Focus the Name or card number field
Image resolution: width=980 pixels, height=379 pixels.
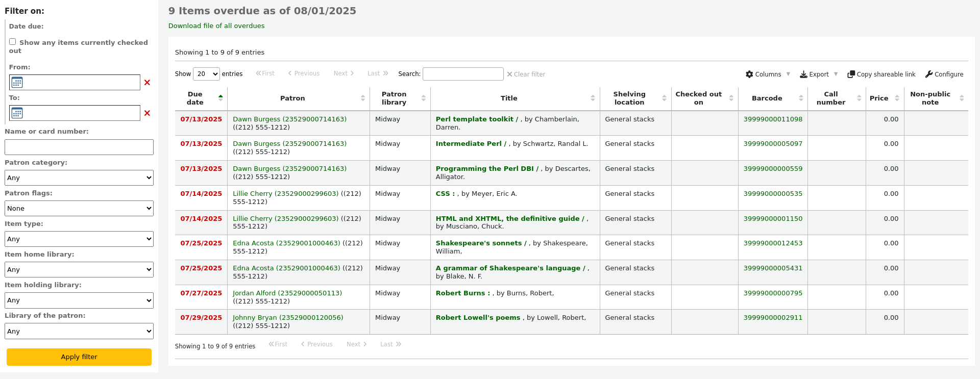coord(79,147)
